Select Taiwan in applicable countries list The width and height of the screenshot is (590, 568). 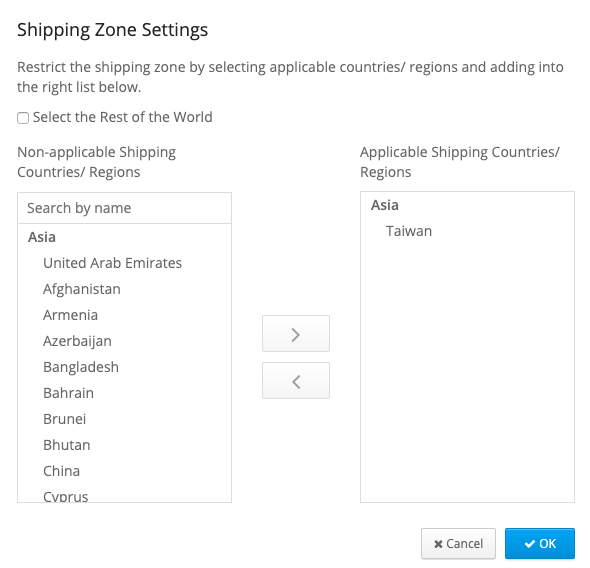click(409, 231)
